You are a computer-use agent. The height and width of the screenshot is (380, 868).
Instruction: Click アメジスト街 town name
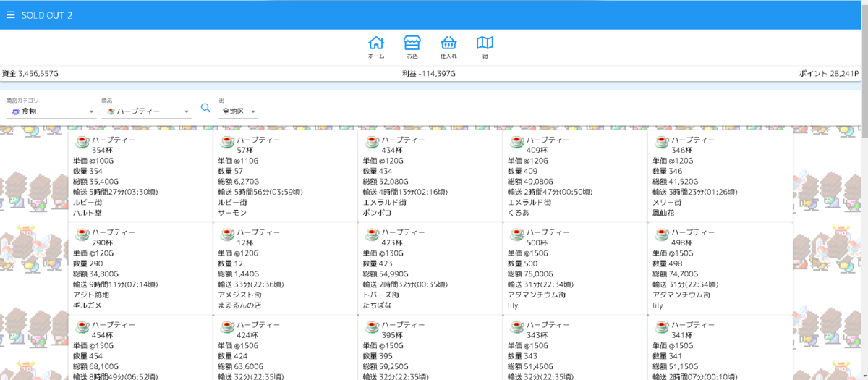[x=239, y=295]
